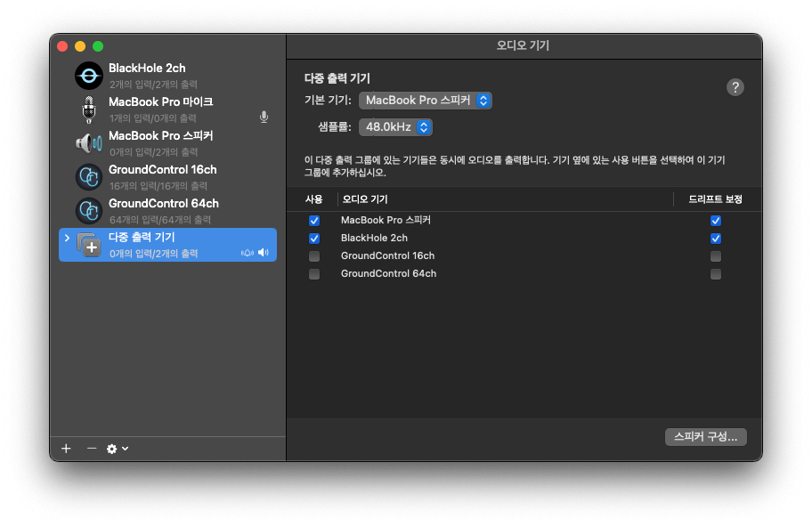Click GroundControl 64ch table row text

[x=389, y=273]
